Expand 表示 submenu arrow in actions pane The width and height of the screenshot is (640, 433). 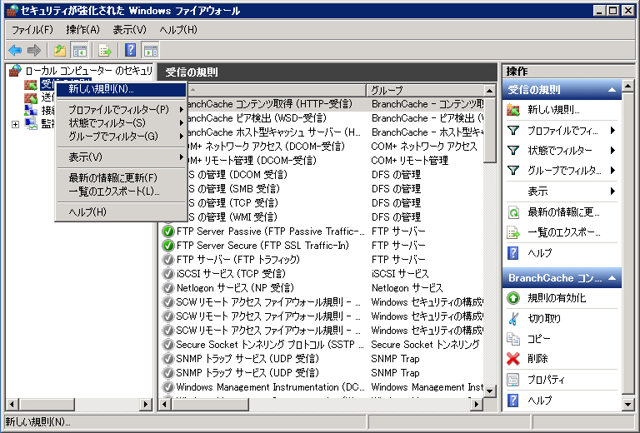pyautogui.click(x=613, y=191)
